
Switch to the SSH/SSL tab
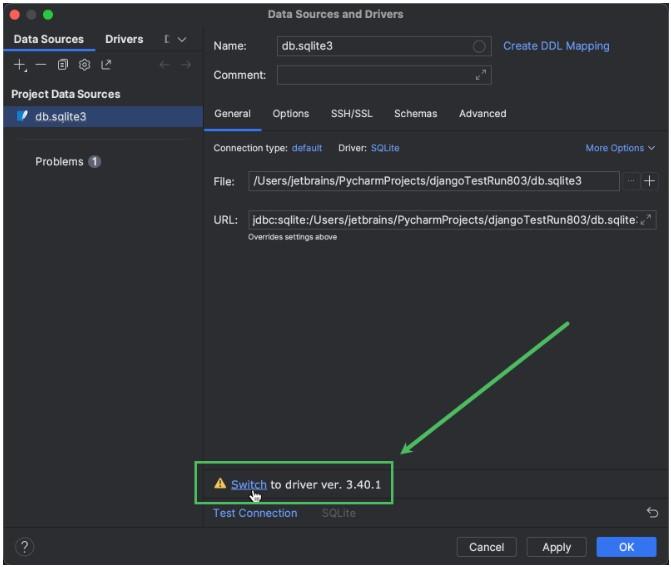(x=351, y=114)
